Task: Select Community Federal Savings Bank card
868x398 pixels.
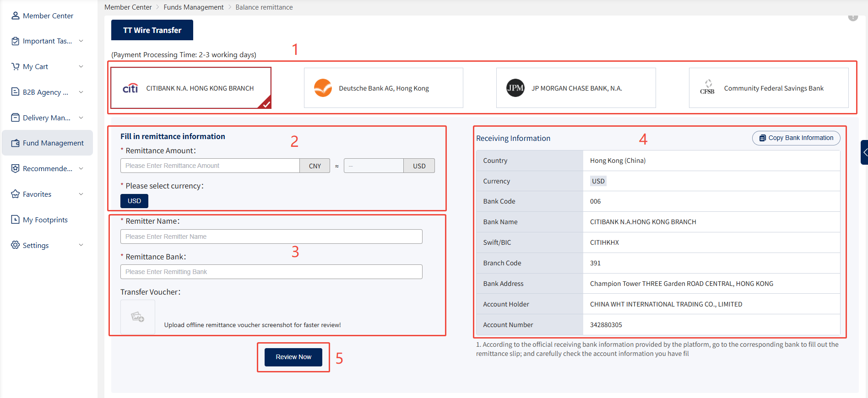Action: [x=769, y=88]
